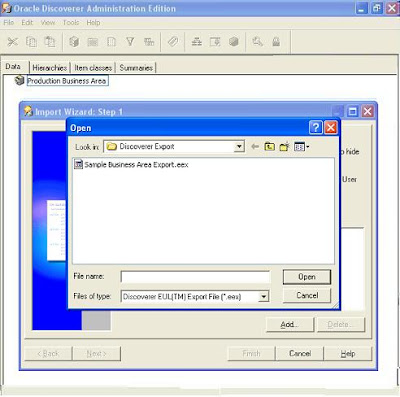Open the Edit menu

27,23
